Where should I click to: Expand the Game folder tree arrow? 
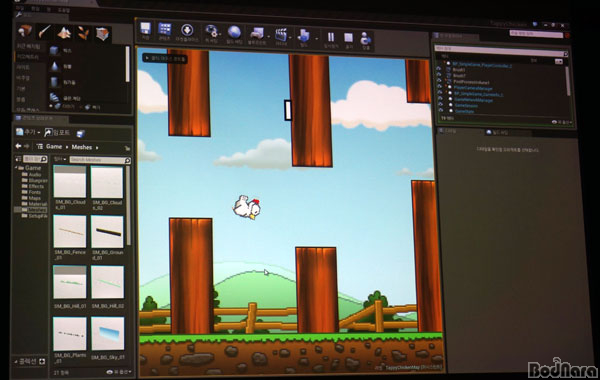(16, 168)
